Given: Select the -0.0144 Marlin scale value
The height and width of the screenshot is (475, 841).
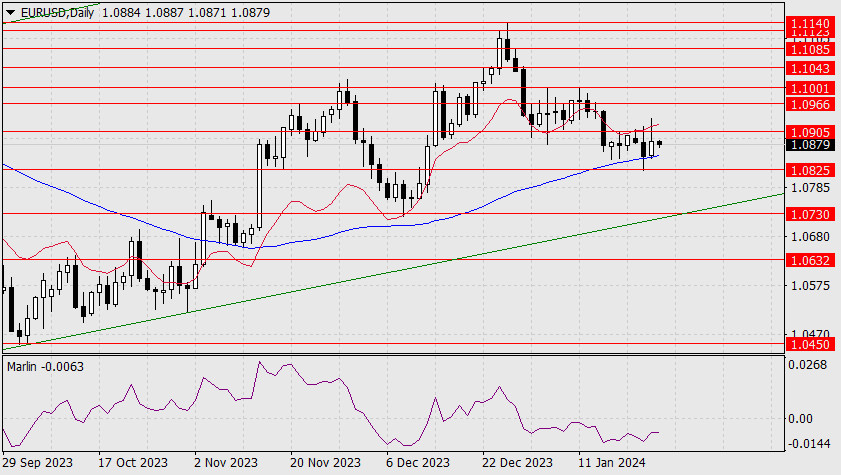Looking at the screenshot, I should [808, 443].
